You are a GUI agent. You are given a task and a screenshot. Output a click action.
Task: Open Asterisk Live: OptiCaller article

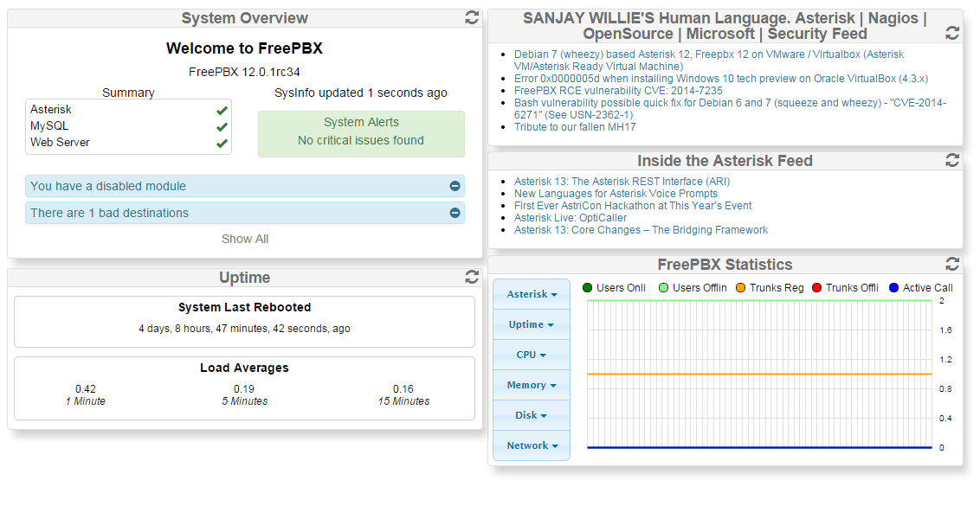point(570,218)
